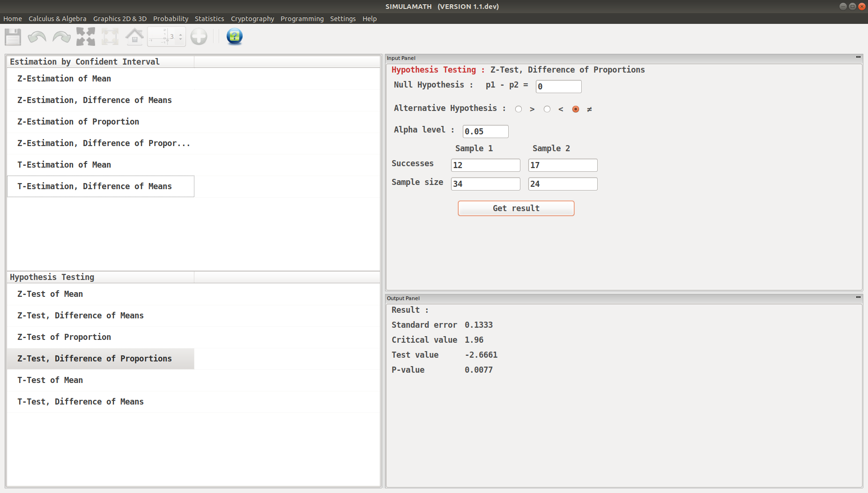This screenshot has width=868, height=493.
Task: Select T-Estimation of Mean
Action: pyautogui.click(x=100, y=165)
